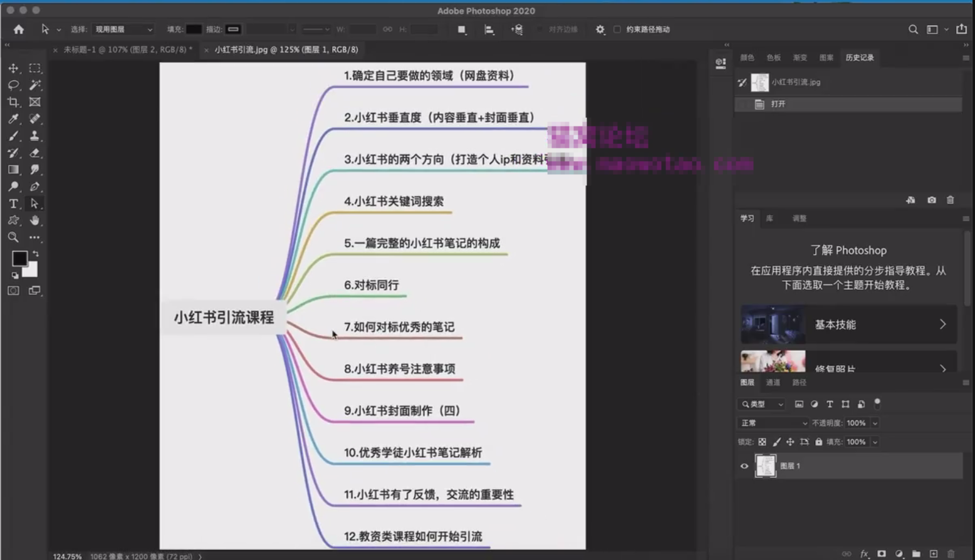The image size is (975, 560).
Task: Select the 打开 history state
Action: coord(848,104)
